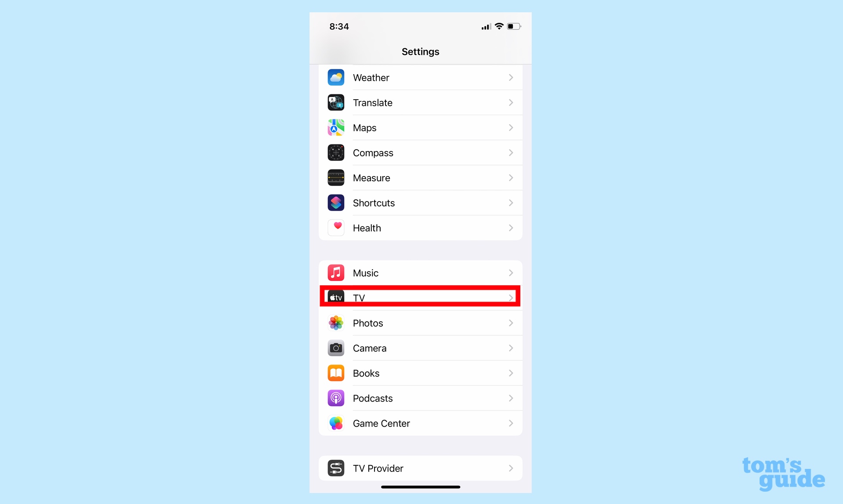
Task: Expand the TV Provider settings row
Action: click(420, 468)
